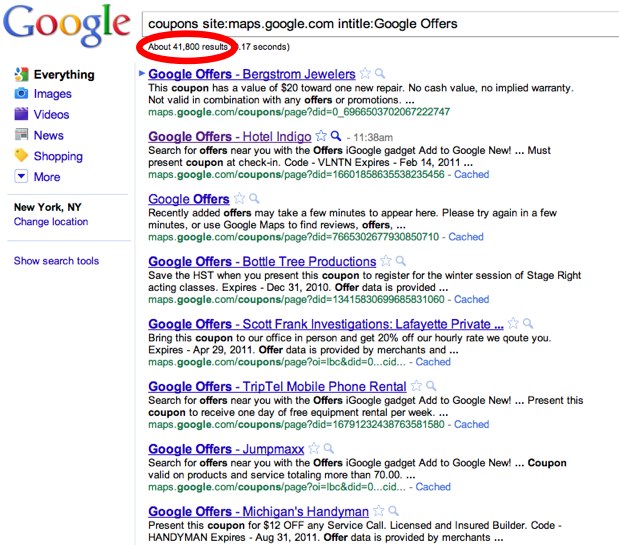Screen dimensions: 619x545
Task: Open Google Offers - Jumpmaxx link
Action: (x=226, y=449)
